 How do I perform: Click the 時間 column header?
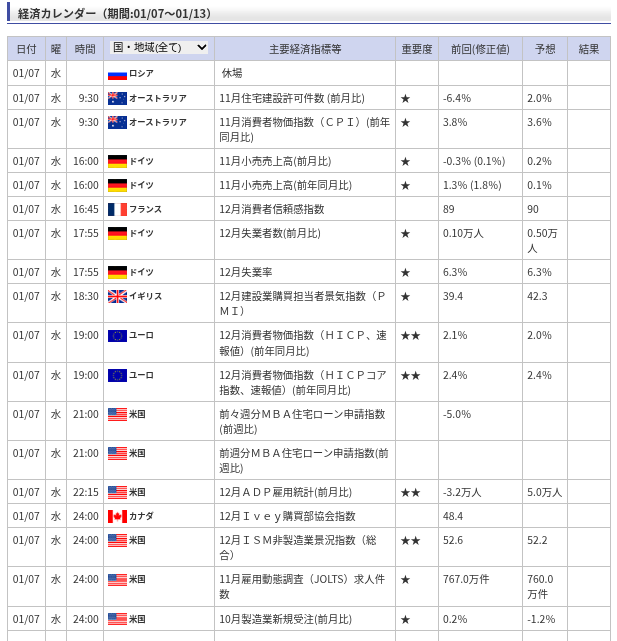[85, 49]
